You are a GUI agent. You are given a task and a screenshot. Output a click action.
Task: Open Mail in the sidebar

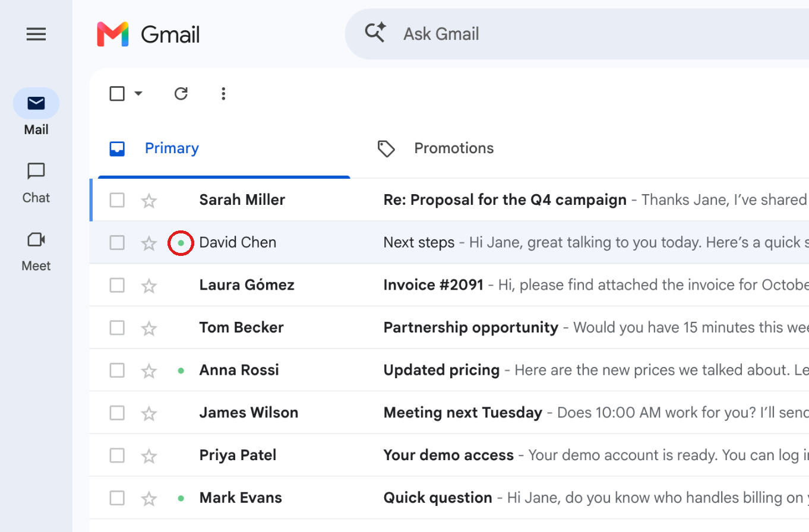36,112
